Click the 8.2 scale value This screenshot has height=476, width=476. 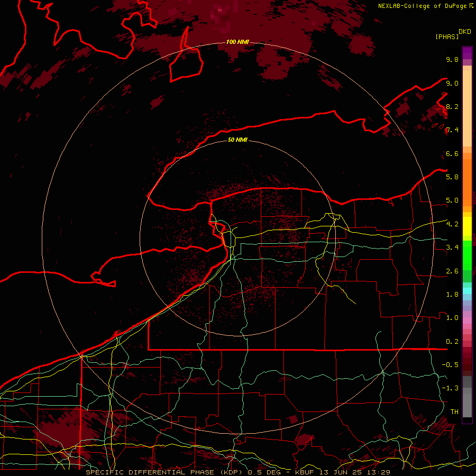(x=452, y=106)
